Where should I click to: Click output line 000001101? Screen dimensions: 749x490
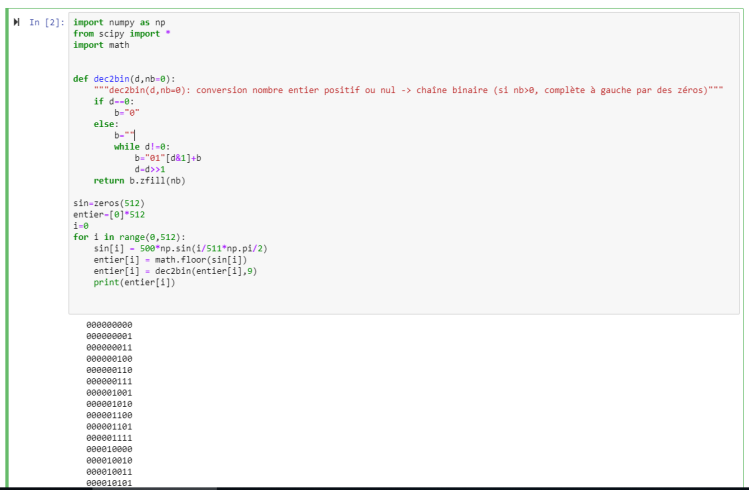pyautogui.click(x=109, y=426)
